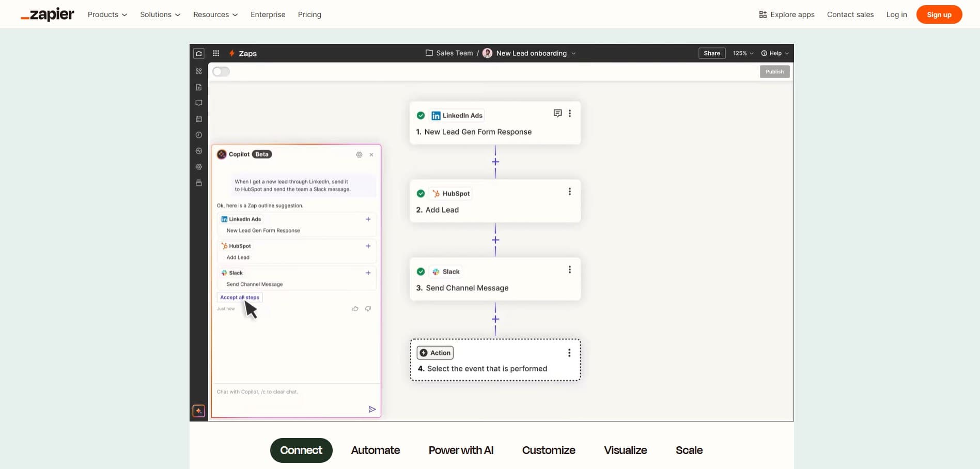
Task: Close the Copilot panel
Action: coord(371,154)
